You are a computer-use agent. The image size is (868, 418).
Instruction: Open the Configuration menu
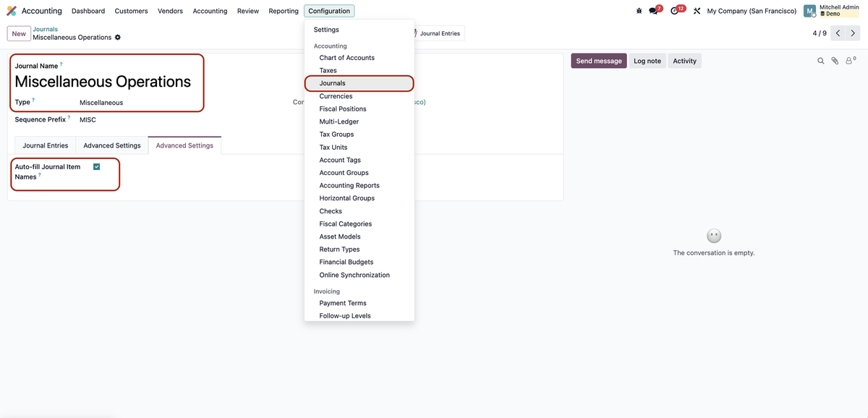(329, 10)
